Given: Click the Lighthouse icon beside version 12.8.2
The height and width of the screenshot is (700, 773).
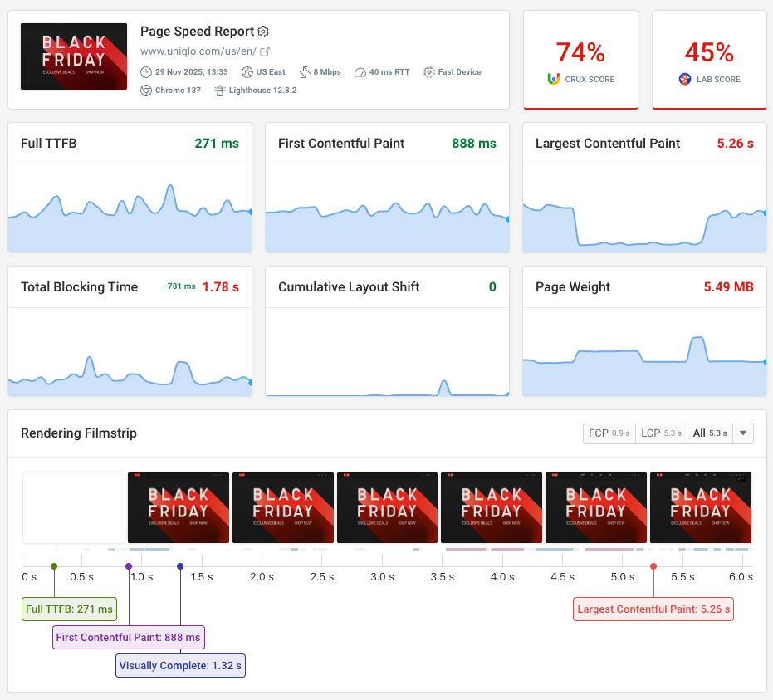Looking at the screenshot, I should point(219,91).
